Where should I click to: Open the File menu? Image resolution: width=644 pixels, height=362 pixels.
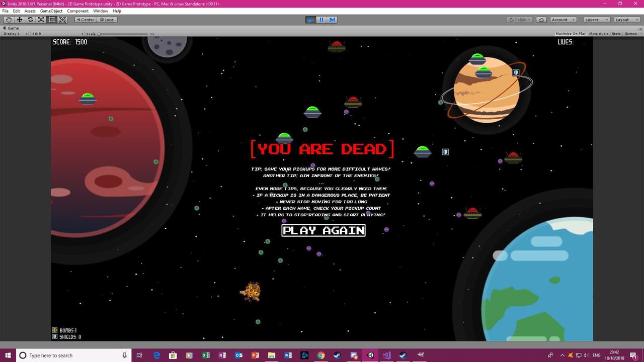point(6,11)
